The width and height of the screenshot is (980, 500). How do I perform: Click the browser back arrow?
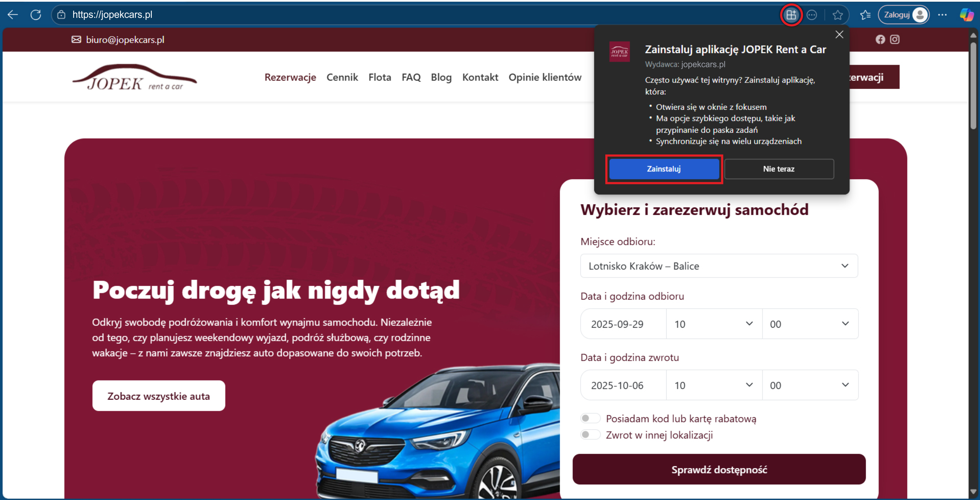[x=13, y=15]
